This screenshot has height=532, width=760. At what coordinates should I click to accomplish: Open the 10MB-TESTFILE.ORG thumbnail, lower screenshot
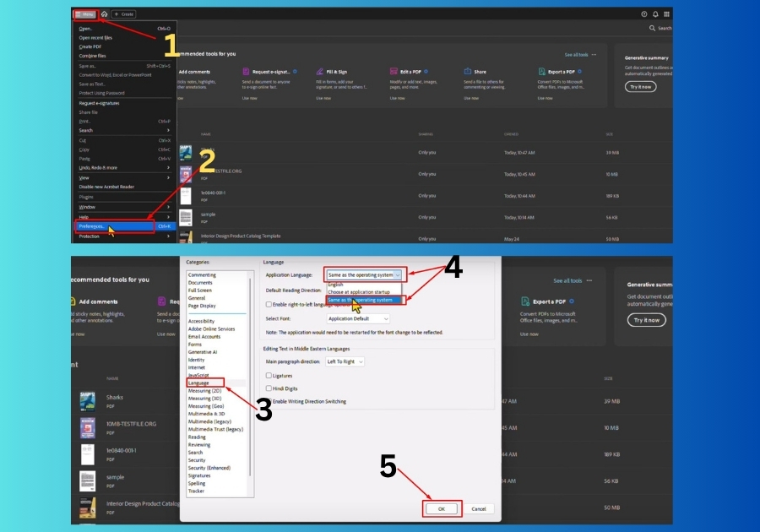tap(87, 428)
